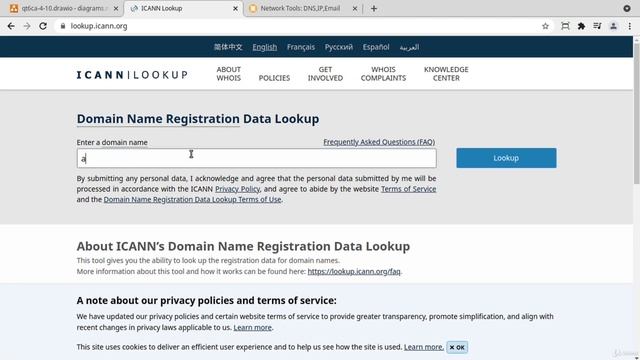Close the ICANN Lookup tab
The image size is (640, 360).
tap(236, 8)
